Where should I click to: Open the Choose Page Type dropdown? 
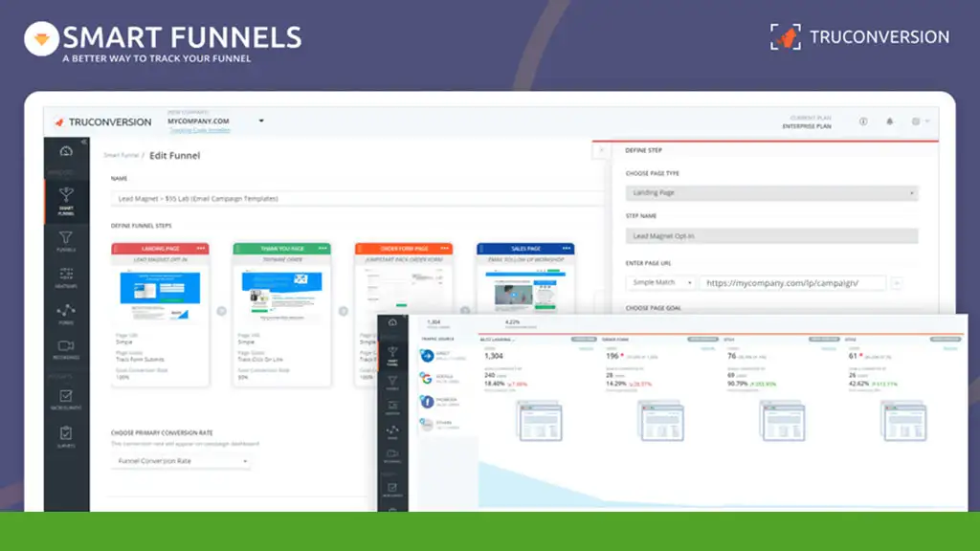pos(771,193)
